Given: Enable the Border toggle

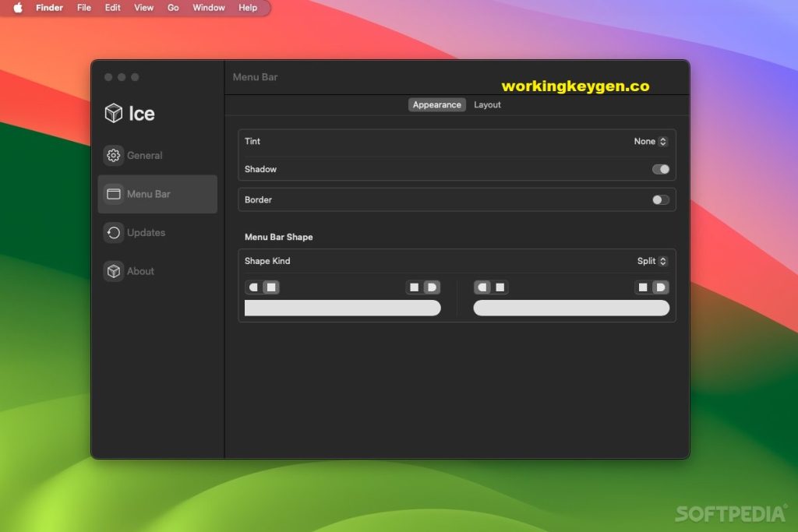Looking at the screenshot, I should (660, 199).
